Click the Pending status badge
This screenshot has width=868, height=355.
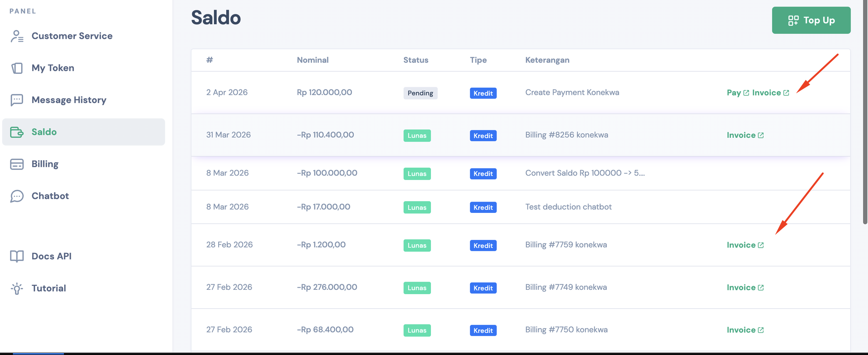point(420,93)
